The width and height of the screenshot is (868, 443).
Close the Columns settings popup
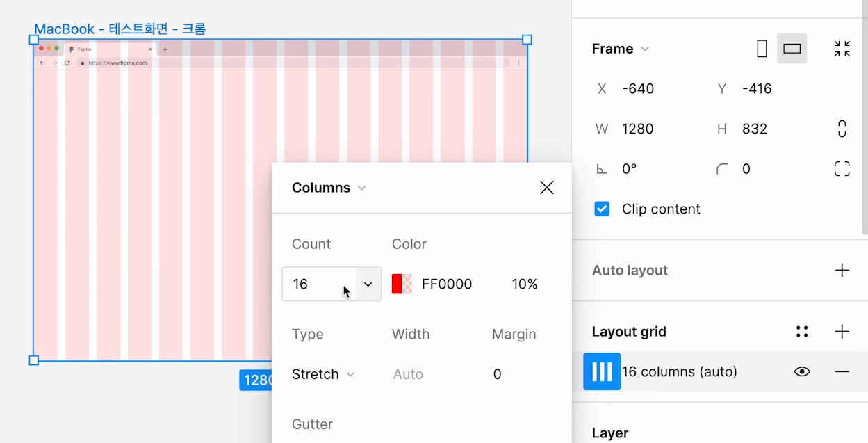547,188
